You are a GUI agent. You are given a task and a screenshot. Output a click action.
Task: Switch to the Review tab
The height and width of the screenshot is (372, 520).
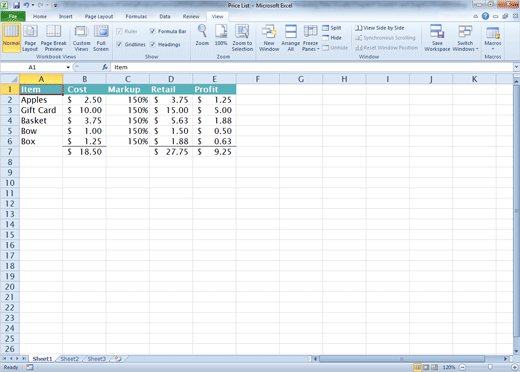pyautogui.click(x=191, y=16)
